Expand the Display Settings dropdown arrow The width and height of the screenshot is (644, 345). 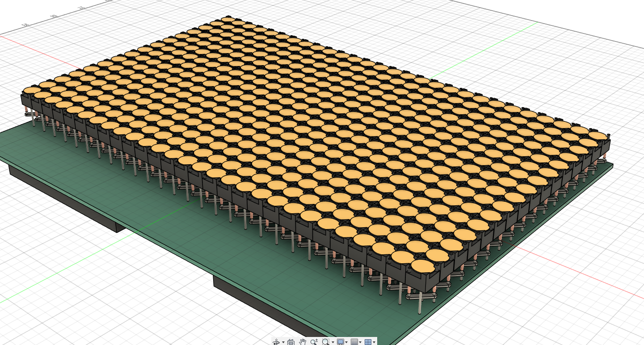pyautogui.click(x=346, y=342)
